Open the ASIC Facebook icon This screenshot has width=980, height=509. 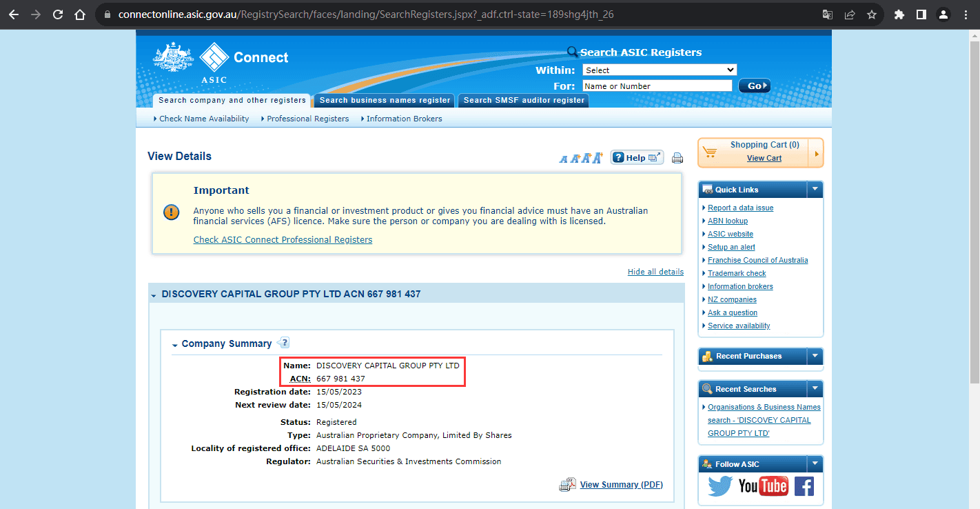[x=804, y=486]
